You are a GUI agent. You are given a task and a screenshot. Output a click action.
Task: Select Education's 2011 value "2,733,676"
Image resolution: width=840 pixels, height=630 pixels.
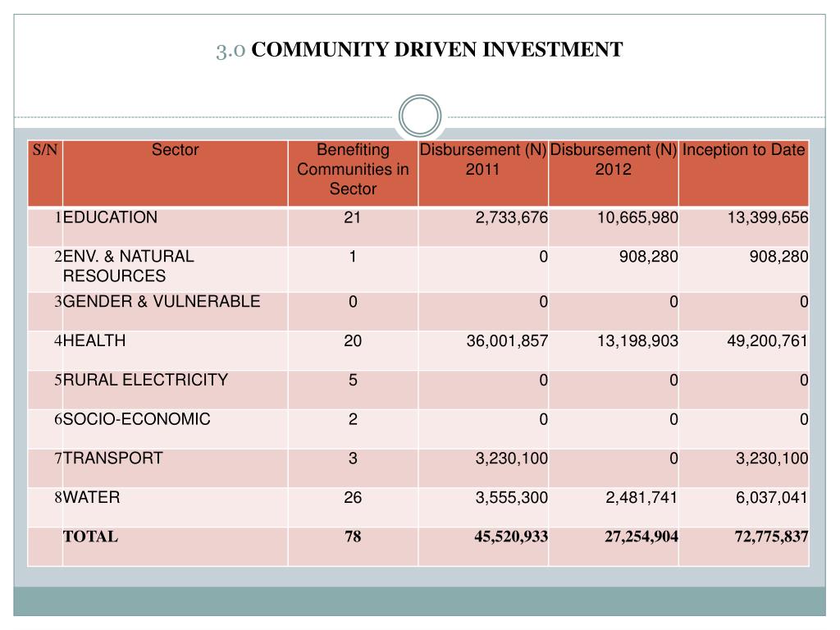click(x=512, y=217)
